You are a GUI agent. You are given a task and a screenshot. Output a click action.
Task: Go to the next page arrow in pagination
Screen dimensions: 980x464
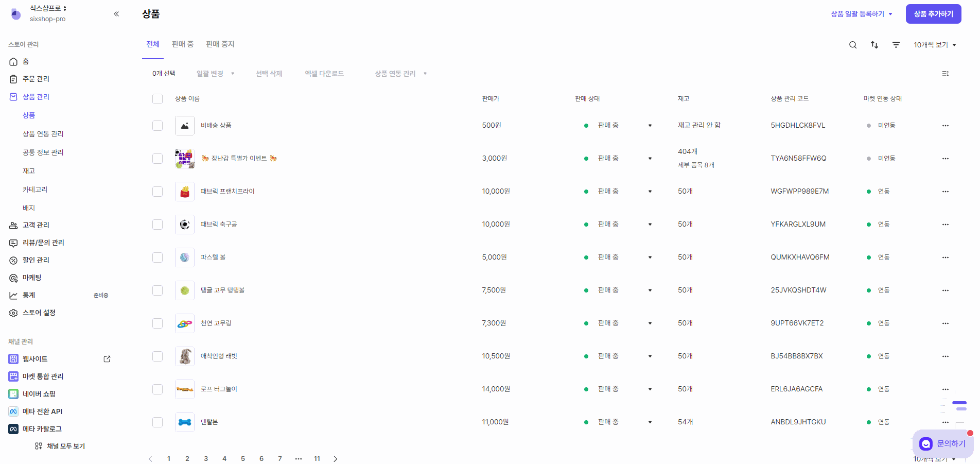click(x=336, y=459)
